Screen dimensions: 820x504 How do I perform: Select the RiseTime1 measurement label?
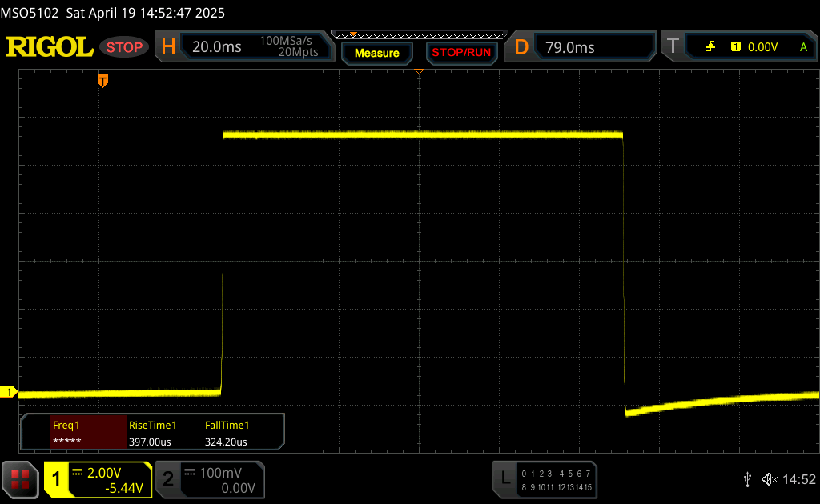(x=153, y=425)
